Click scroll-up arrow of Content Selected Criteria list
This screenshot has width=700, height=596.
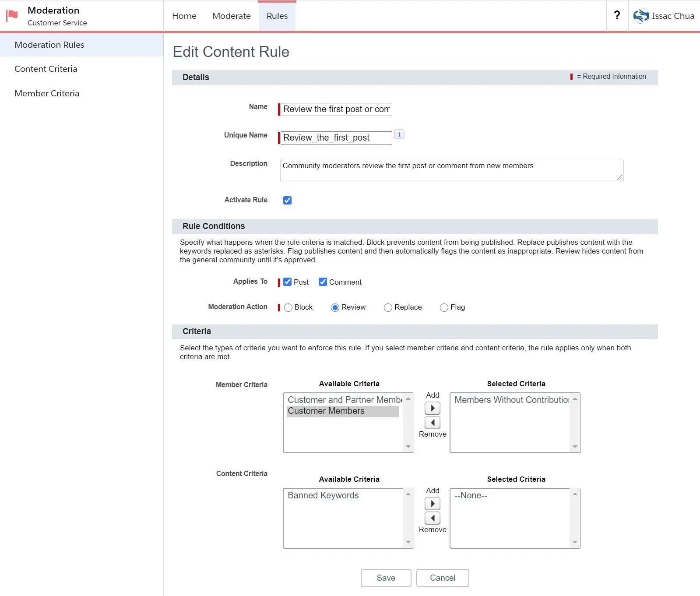[x=575, y=494]
